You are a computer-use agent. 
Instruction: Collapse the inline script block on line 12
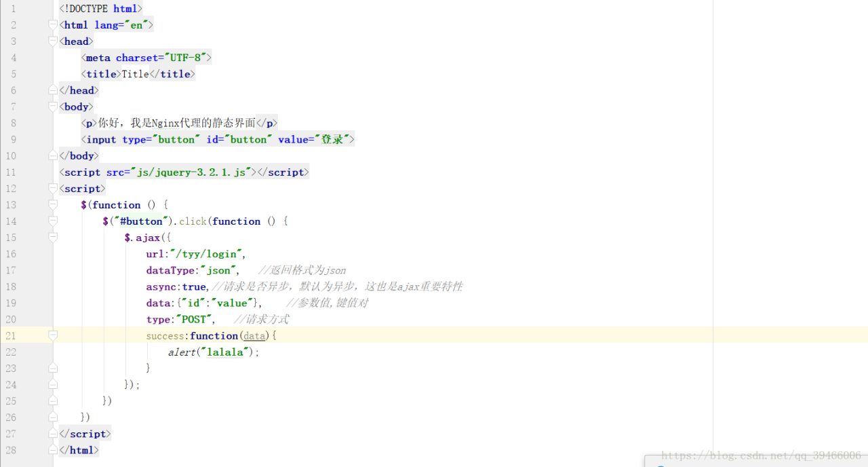(53, 189)
